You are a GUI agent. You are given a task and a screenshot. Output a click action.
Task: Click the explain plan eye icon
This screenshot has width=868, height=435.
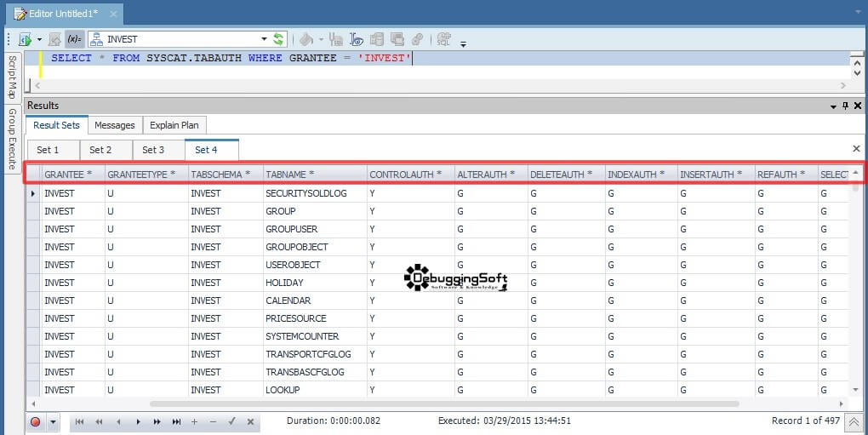tap(357, 39)
